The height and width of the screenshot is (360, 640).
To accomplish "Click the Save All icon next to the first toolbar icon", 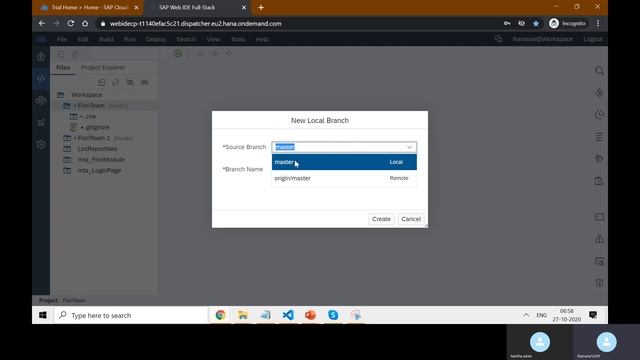I will pos(76,53).
